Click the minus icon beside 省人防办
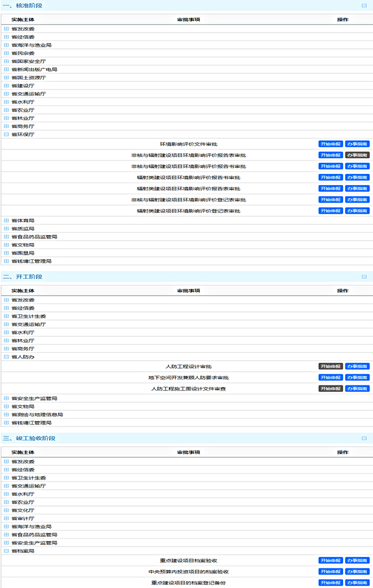This screenshot has width=373, height=588. pyautogui.click(x=6, y=357)
